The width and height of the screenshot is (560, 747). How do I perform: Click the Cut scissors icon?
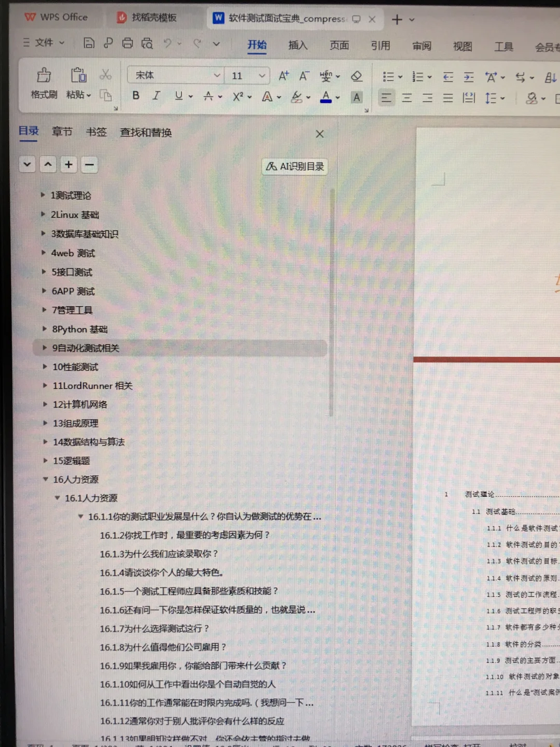pos(105,74)
